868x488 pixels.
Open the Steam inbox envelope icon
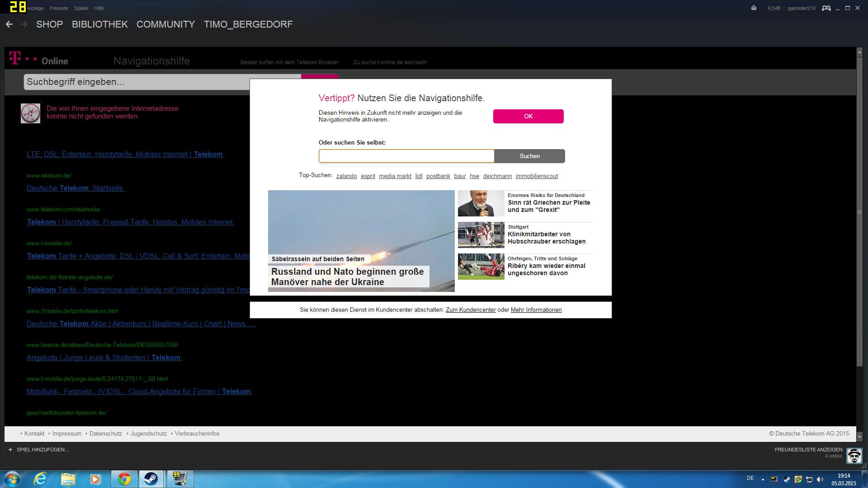(x=754, y=8)
